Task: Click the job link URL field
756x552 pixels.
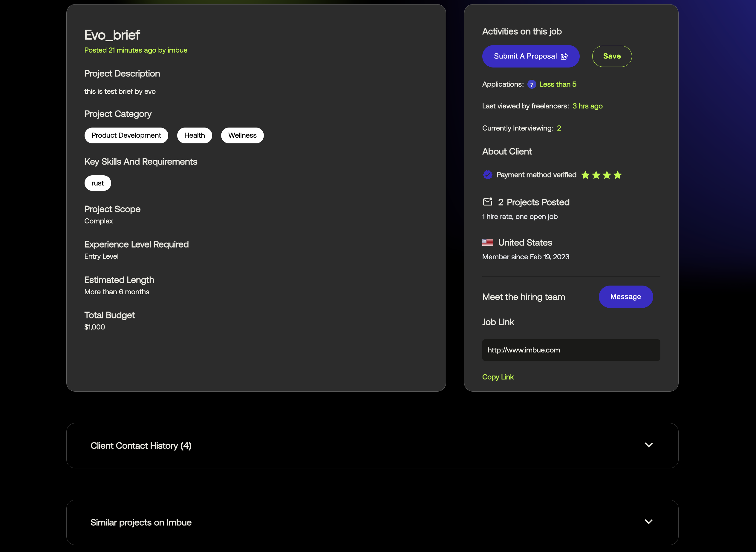Action: coord(570,350)
